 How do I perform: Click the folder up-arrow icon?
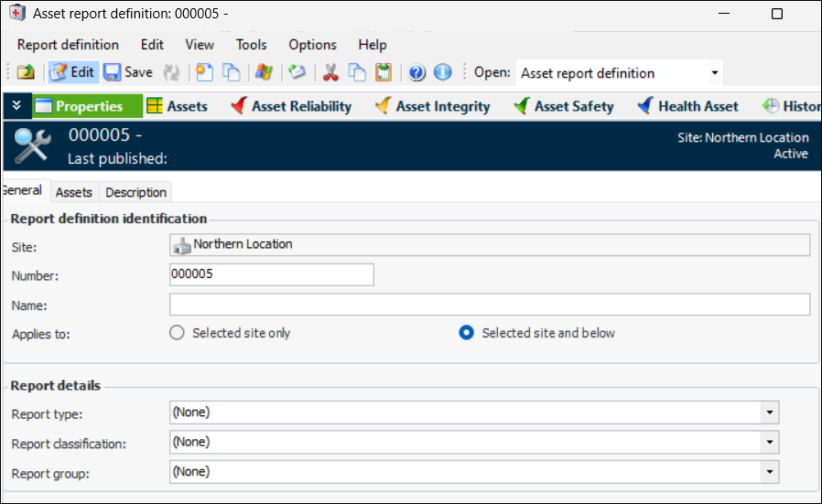point(26,72)
